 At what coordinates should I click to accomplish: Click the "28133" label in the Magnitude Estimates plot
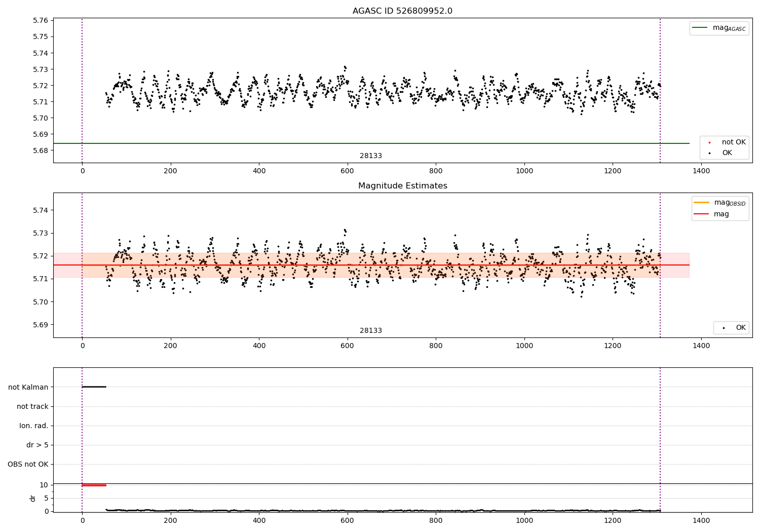click(371, 331)
